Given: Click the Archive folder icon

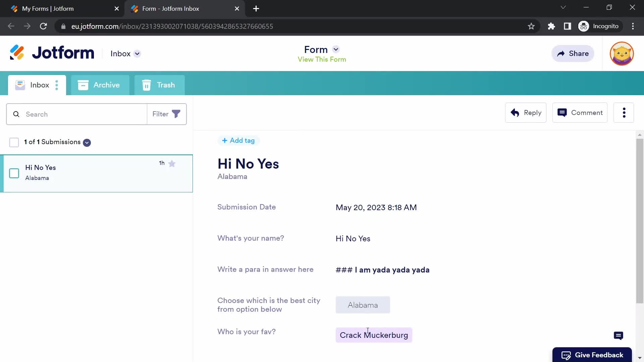Looking at the screenshot, I should [84, 85].
